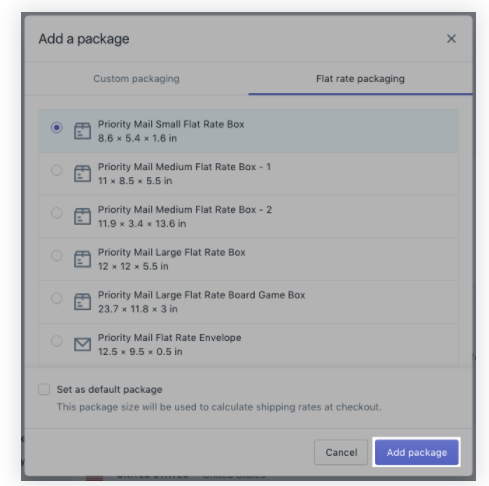Select Priority Mail Small Flat Rate Box radio
The height and width of the screenshot is (486, 489).
coord(57,127)
